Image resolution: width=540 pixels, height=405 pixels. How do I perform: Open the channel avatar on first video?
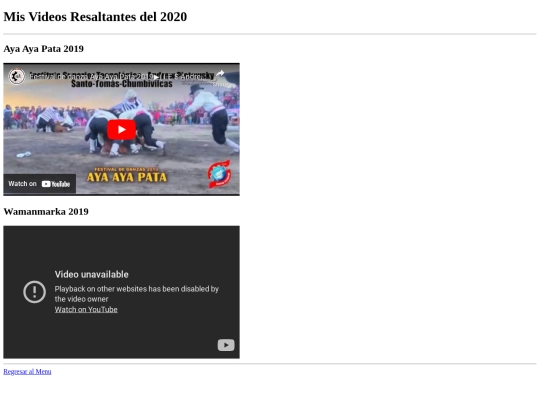click(x=17, y=76)
